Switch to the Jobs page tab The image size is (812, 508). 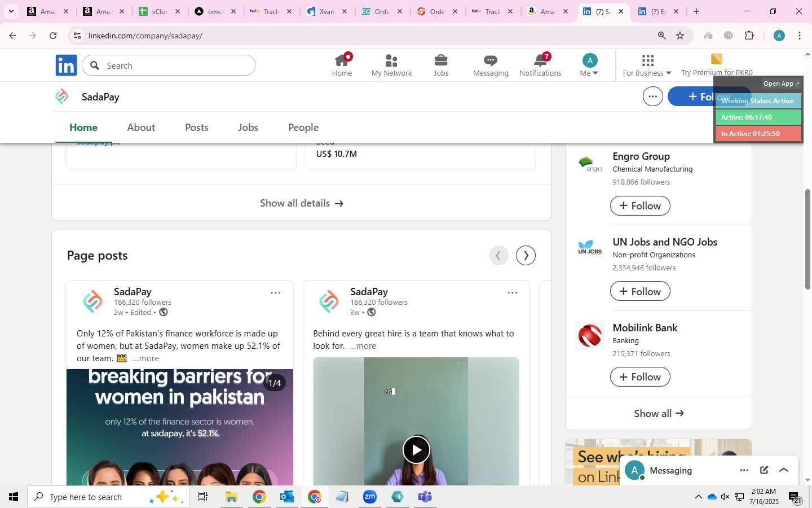[x=248, y=128]
